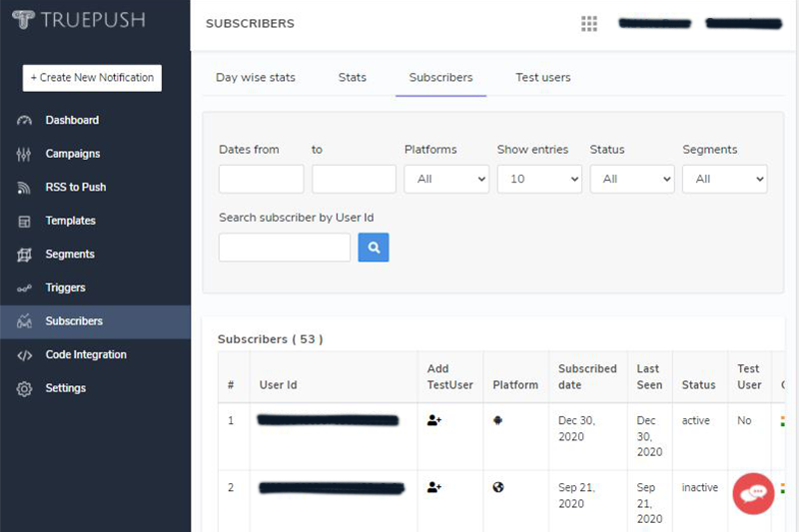Viewport: 799px width, 532px height.
Task: Click the SUBSCRIBERS page title
Action: (x=251, y=23)
